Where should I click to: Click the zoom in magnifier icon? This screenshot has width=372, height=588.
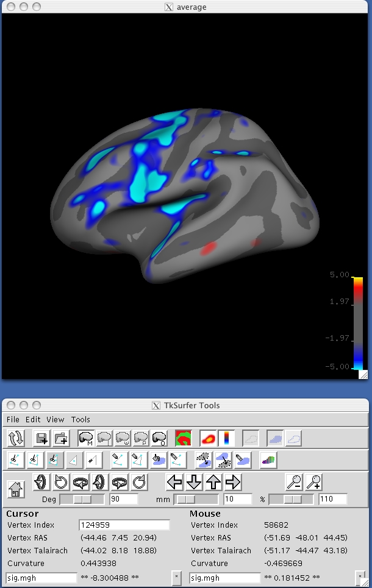pyautogui.click(x=314, y=482)
